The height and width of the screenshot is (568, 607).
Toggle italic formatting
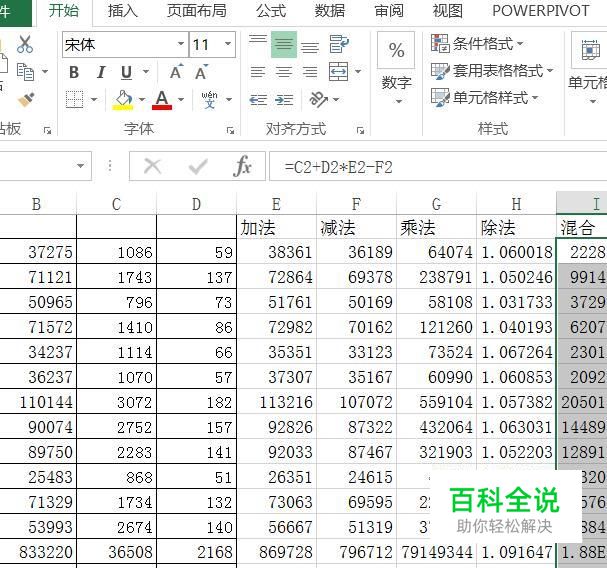101,72
